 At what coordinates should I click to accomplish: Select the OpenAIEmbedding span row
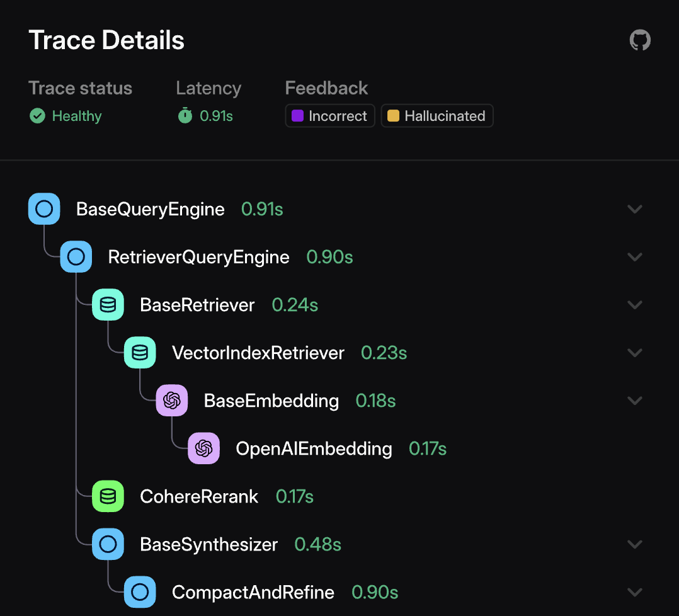tap(313, 448)
